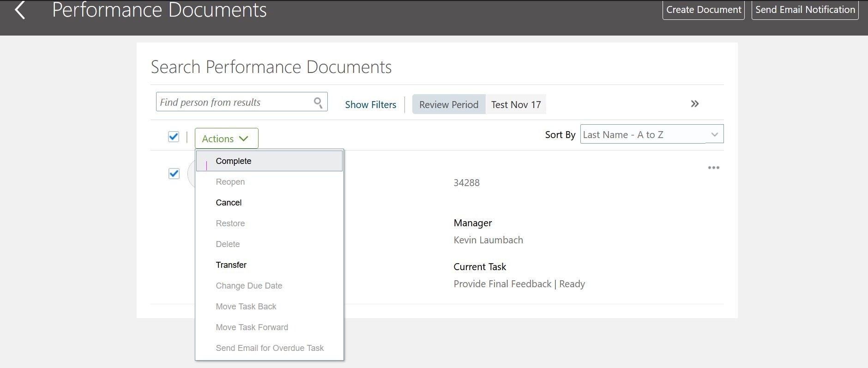Click the search magnifier icon
This screenshot has height=368, width=868.
click(x=318, y=103)
